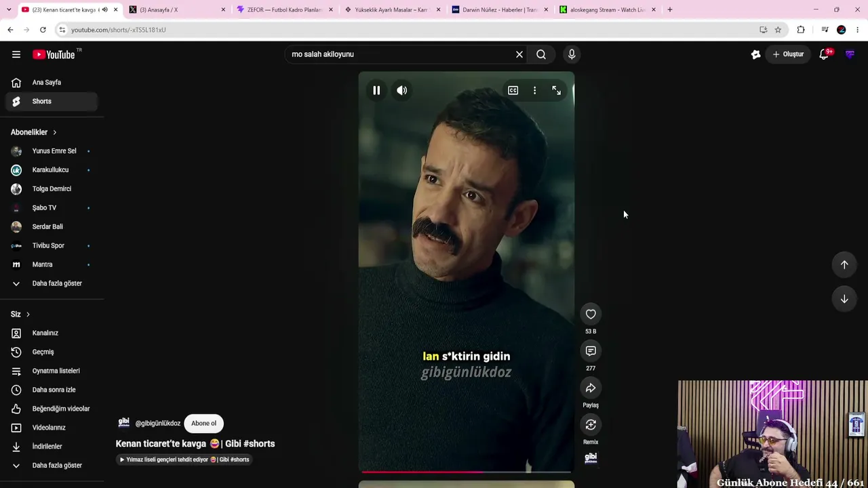This screenshot has width=868, height=488.
Task: Switch to the Darwin Núñez Haberler tab
Action: [x=500, y=9]
